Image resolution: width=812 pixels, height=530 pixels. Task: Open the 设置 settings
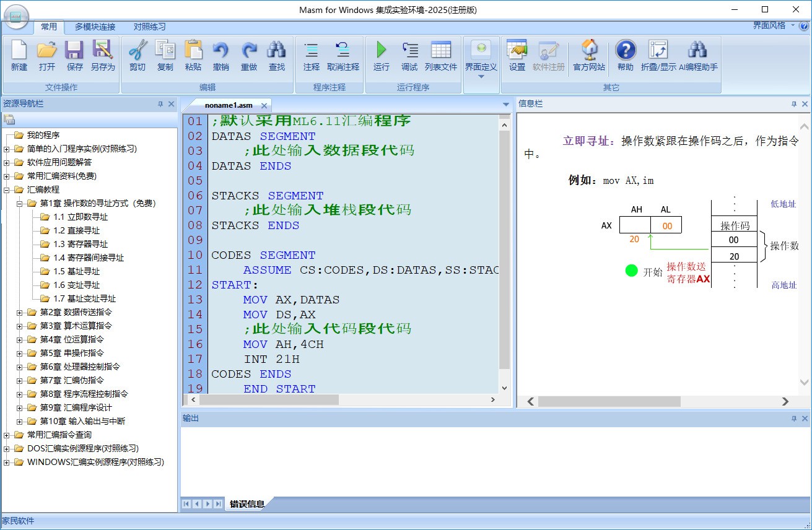(517, 56)
